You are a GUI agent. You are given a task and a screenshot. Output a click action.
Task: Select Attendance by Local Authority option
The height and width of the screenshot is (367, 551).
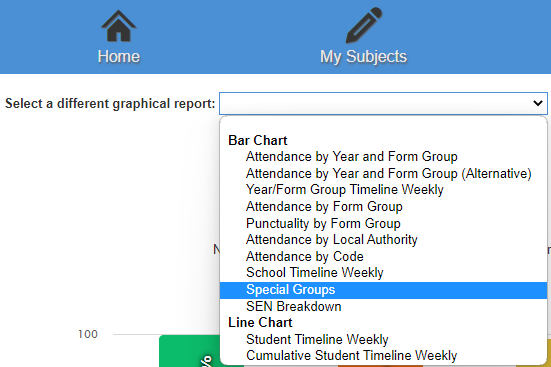[x=383, y=240]
